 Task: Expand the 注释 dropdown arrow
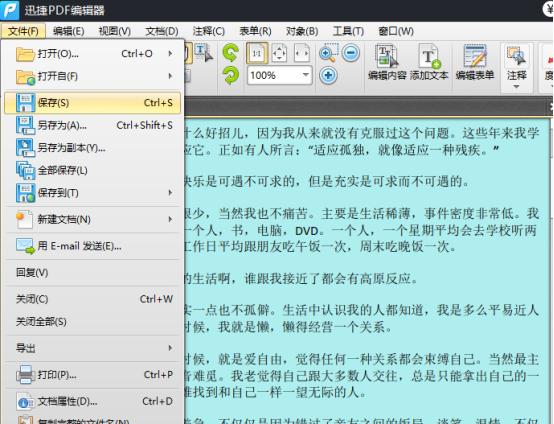[x=516, y=87]
